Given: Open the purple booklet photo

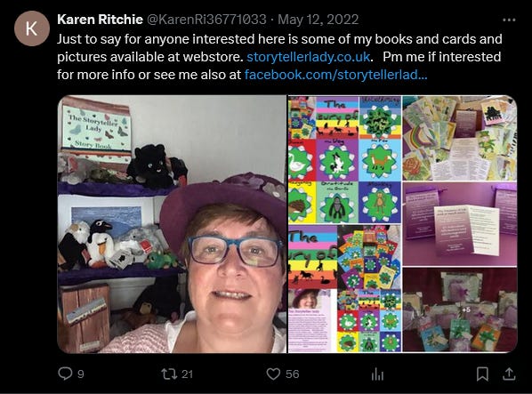Looking at the screenshot, I should [460, 224].
